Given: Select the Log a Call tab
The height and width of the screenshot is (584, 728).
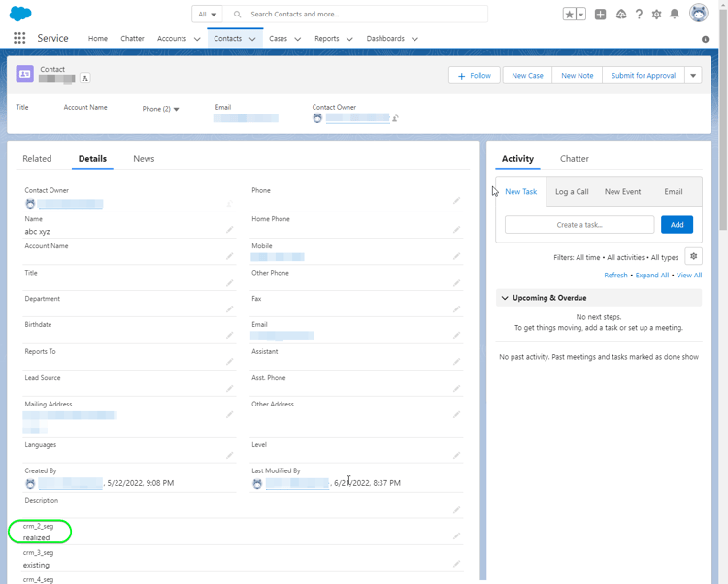Looking at the screenshot, I should click(x=572, y=192).
